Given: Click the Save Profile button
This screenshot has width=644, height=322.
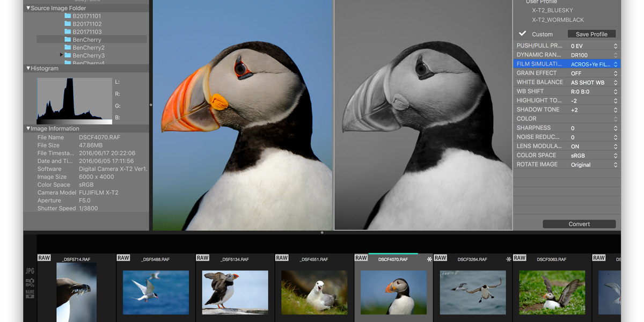Looking at the screenshot, I should pyautogui.click(x=591, y=34).
